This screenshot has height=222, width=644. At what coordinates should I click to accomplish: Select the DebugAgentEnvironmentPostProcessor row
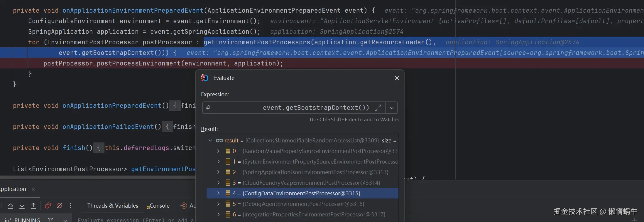(x=303, y=204)
